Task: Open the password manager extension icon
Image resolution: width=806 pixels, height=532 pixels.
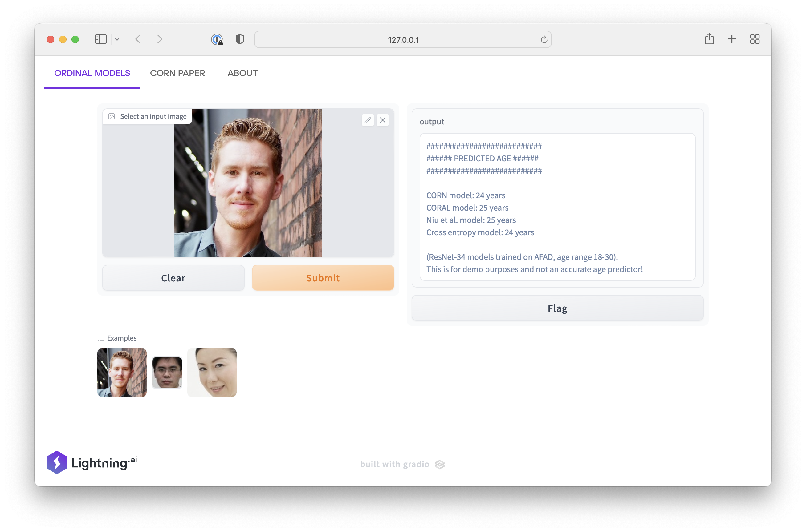Action: (x=217, y=39)
